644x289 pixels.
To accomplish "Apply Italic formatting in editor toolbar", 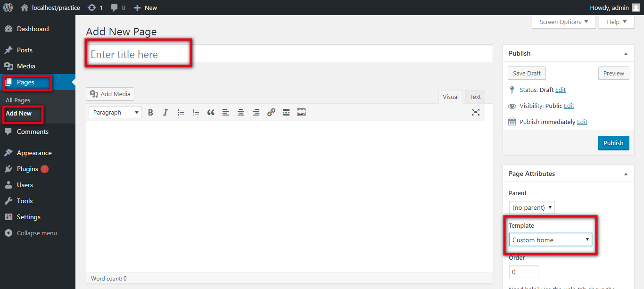I will point(165,113).
